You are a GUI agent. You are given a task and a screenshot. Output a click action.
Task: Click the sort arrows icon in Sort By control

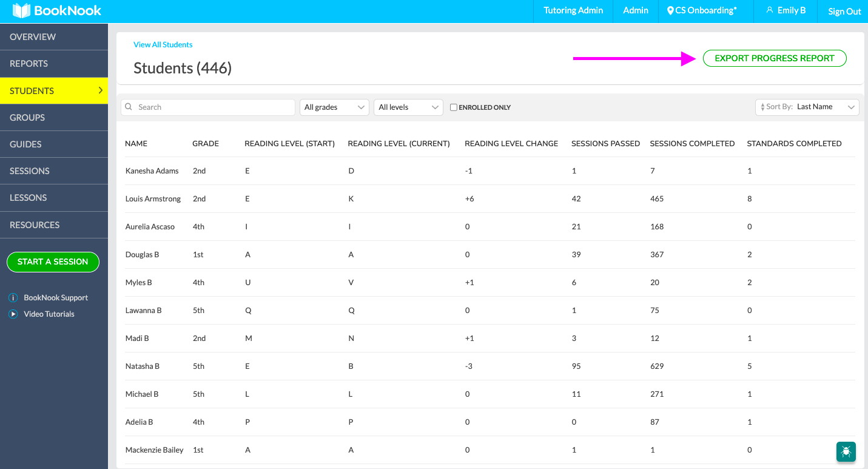coord(762,107)
